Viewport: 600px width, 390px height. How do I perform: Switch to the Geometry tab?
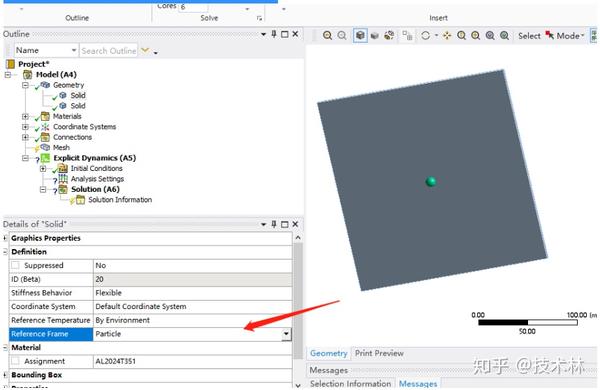328,353
